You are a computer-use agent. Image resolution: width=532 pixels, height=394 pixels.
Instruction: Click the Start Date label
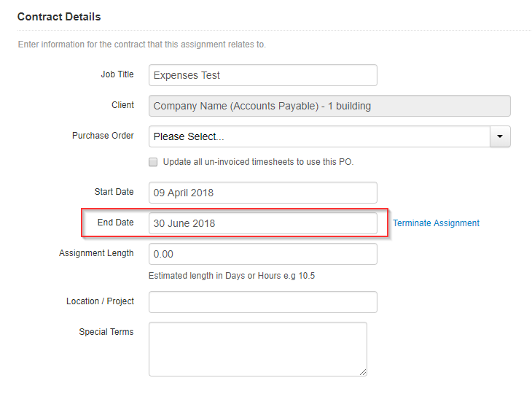(114, 192)
